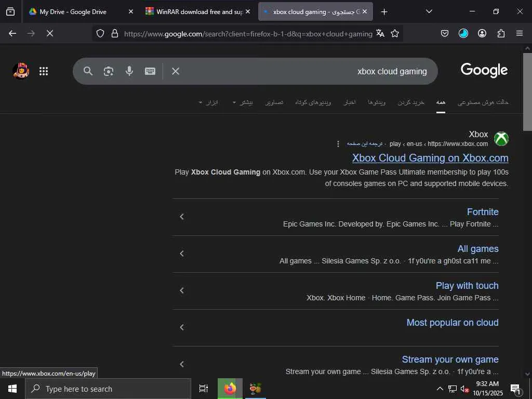This screenshot has height=399, width=532.
Task: Open more options for Xbox result
Action: tap(338, 144)
